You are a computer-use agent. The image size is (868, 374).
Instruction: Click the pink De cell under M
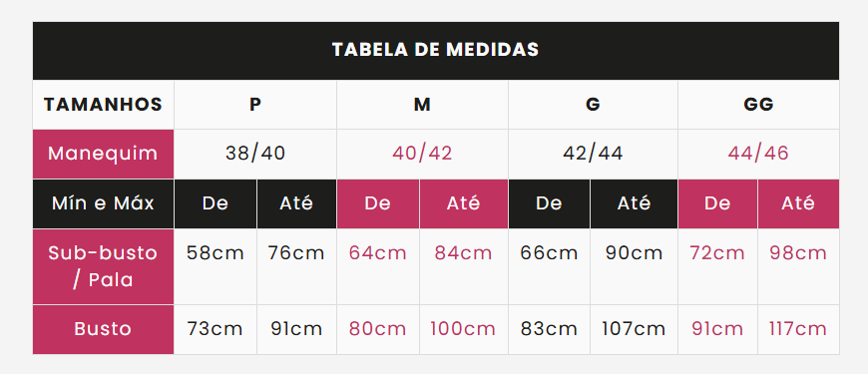[x=378, y=203]
